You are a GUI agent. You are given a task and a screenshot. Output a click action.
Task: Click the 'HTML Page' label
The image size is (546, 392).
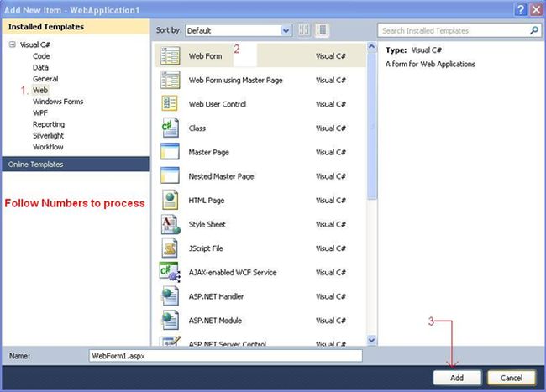pyautogui.click(x=206, y=201)
